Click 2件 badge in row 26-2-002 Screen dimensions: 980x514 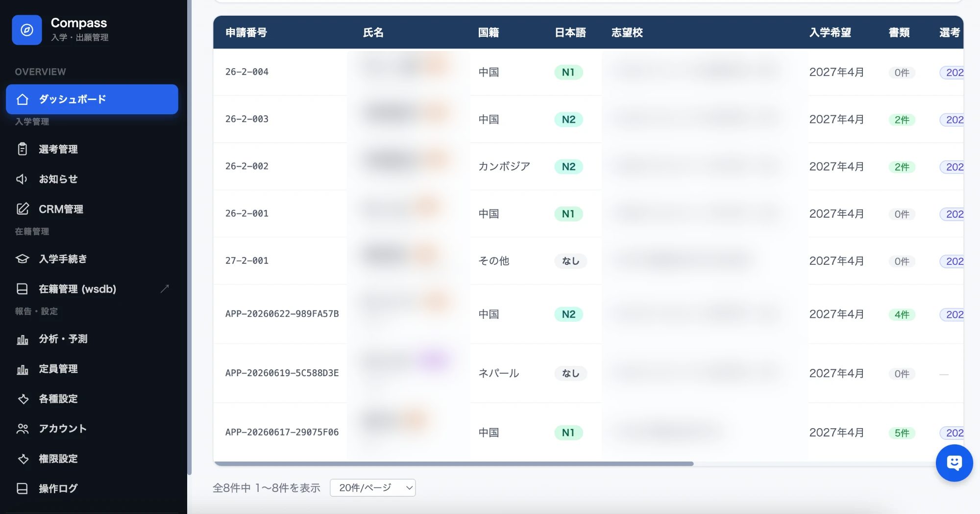[x=902, y=167]
